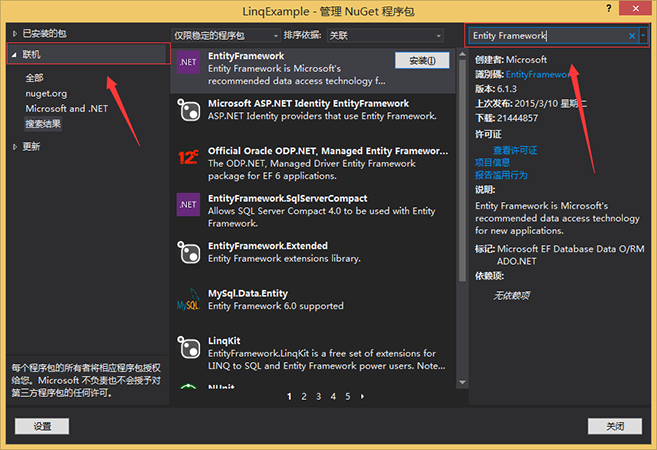
Task: Click the LinqKit package icon
Action: [188, 347]
